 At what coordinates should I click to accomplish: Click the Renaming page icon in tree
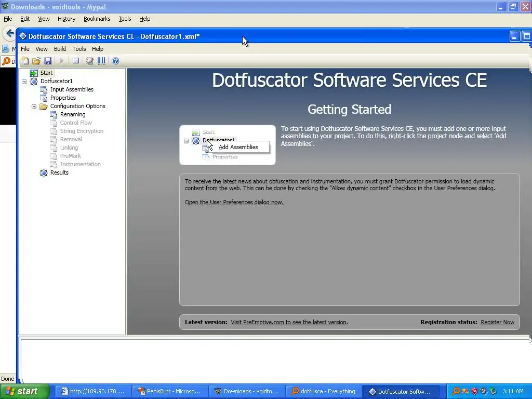[x=54, y=115]
